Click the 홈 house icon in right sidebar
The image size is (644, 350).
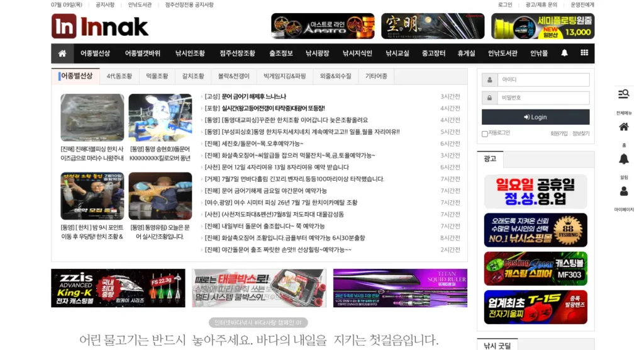tap(623, 127)
